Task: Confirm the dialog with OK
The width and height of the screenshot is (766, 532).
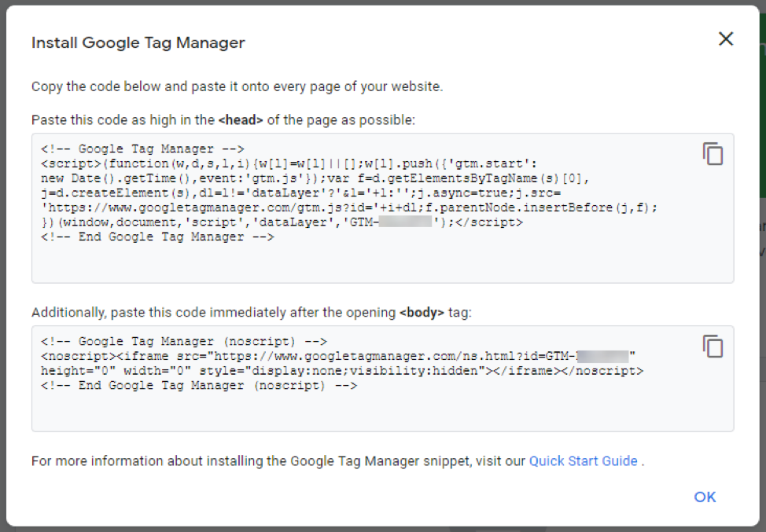Action: coord(705,497)
